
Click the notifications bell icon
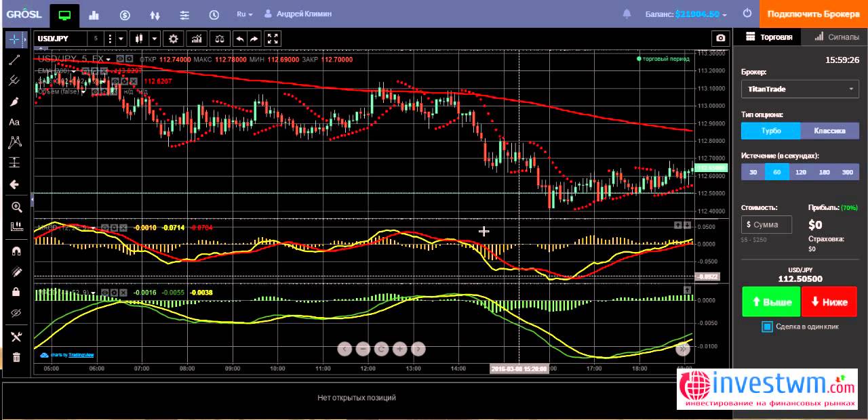click(x=627, y=14)
